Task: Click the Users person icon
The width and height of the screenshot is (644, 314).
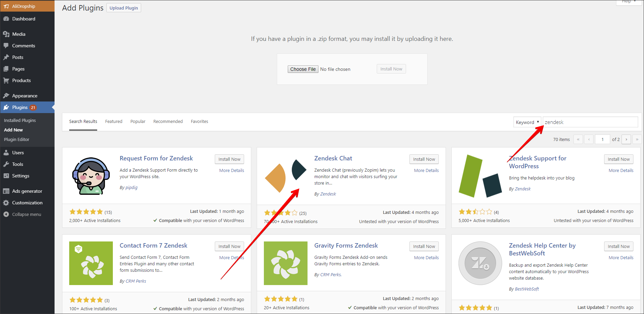Action: pos(6,153)
